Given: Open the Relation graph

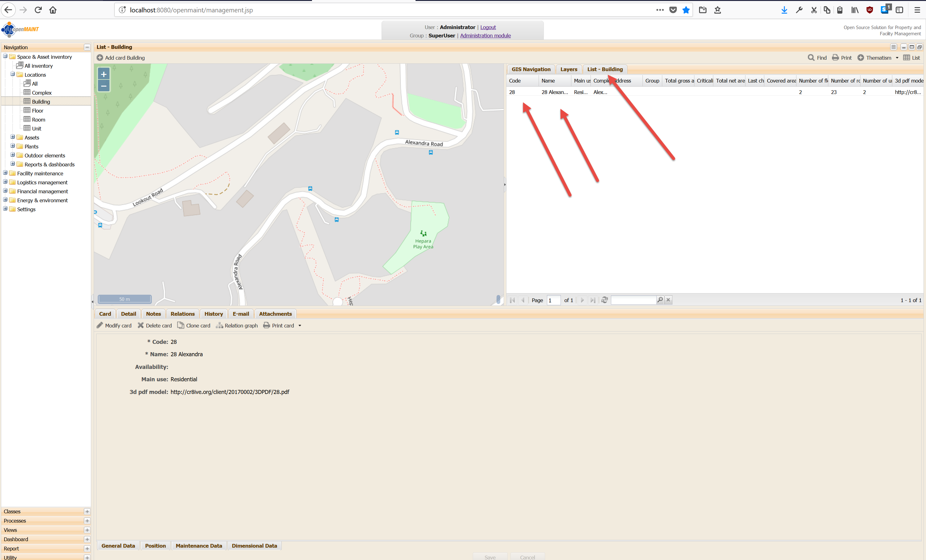Looking at the screenshot, I should pyautogui.click(x=237, y=326).
